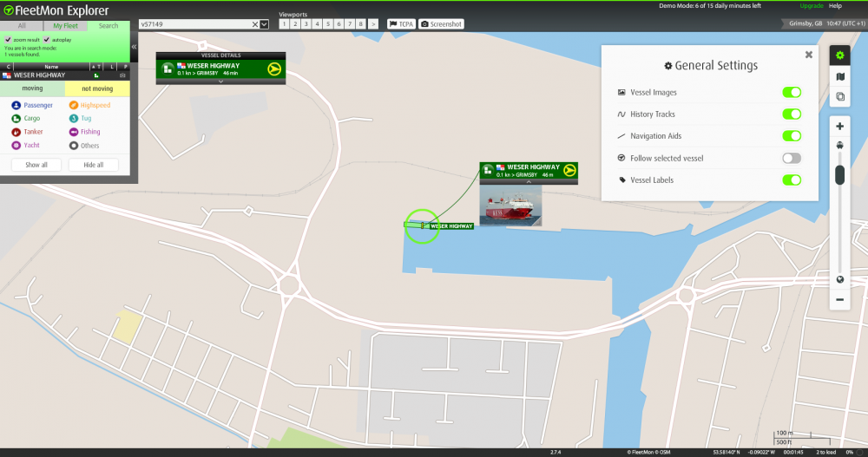Screen dimensions: 868x457
Task: Select viewport 2
Action: click(295, 23)
